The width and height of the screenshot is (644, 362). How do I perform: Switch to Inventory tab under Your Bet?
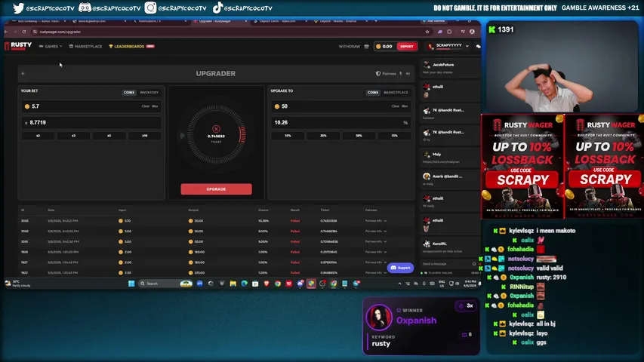(149, 92)
